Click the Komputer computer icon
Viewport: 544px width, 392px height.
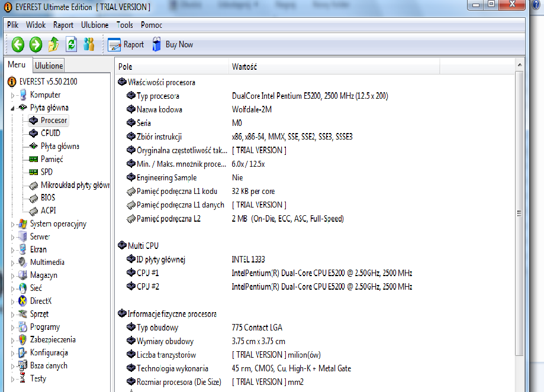[x=23, y=95]
